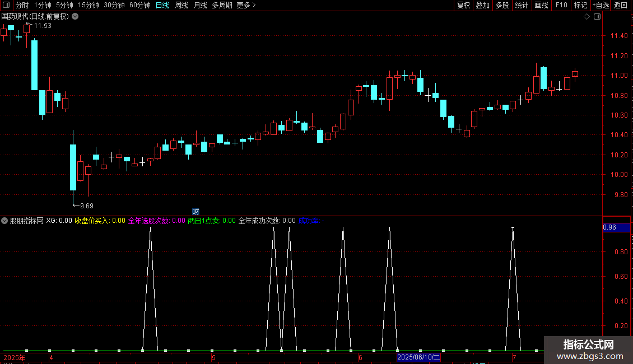633x364 pixels.
Task: Click the 财 financial event marker
Action: point(196,212)
